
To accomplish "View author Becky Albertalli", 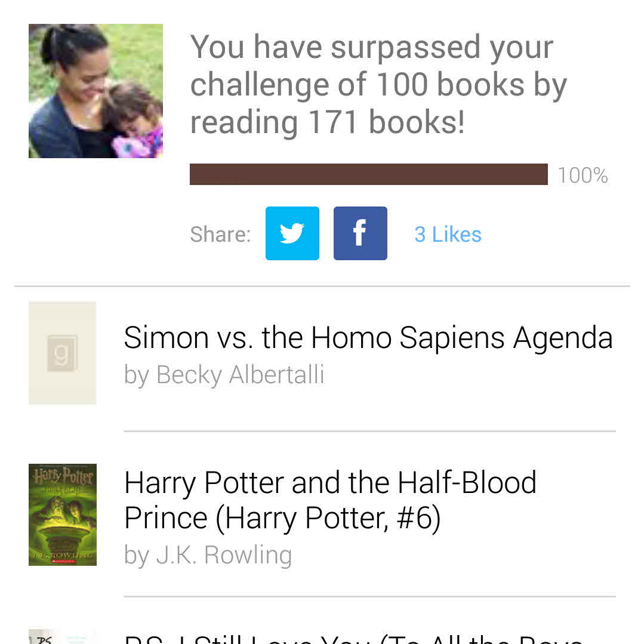I will click(224, 375).
